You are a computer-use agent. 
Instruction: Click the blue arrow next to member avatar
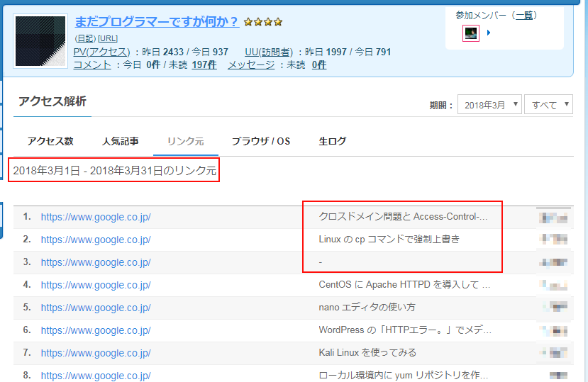click(x=488, y=33)
